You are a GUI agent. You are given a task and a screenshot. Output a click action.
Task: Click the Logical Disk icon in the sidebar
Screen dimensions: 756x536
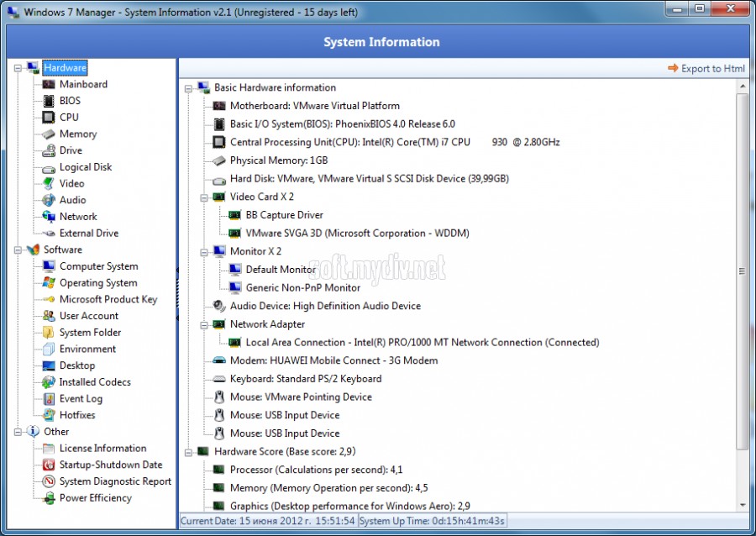tap(49, 169)
